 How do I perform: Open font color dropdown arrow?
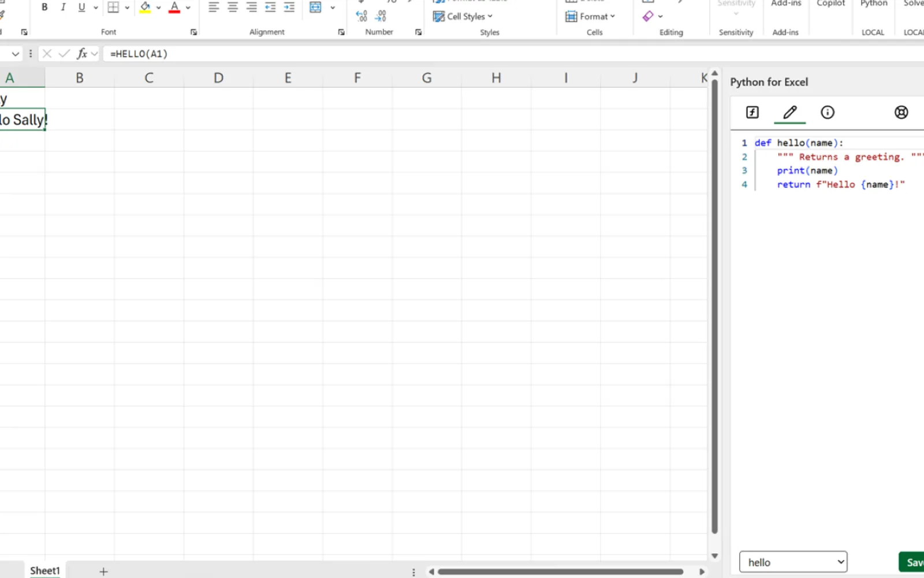tap(188, 8)
